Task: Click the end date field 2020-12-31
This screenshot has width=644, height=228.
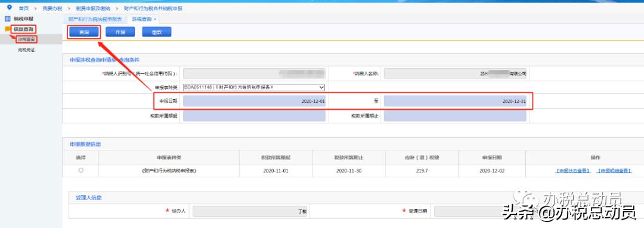Action: tap(455, 101)
